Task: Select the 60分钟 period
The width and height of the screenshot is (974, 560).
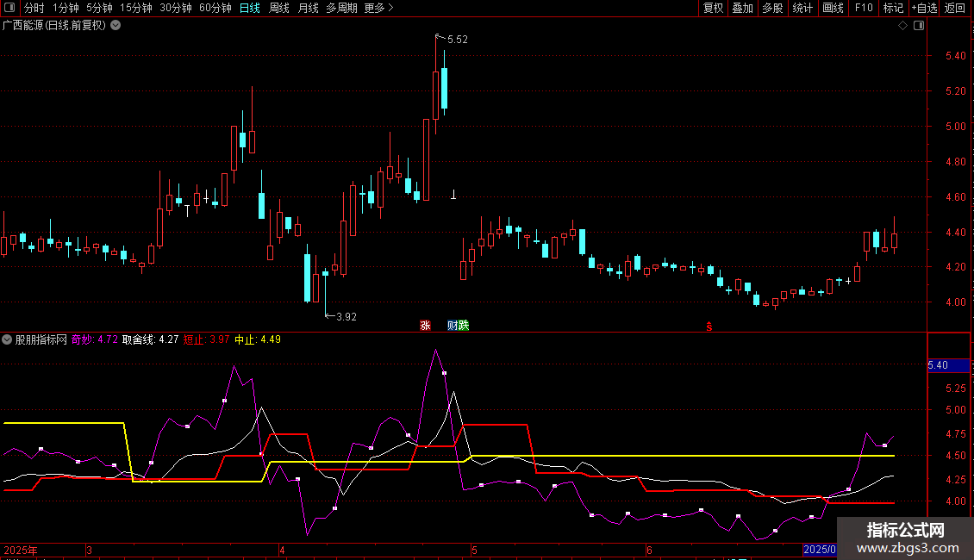Action: point(215,8)
